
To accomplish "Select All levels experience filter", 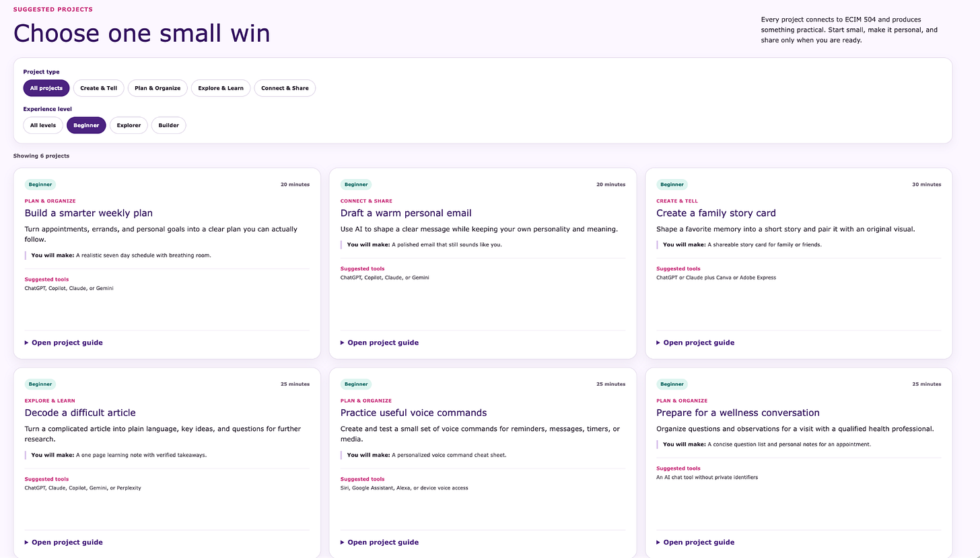I will [x=43, y=125].
